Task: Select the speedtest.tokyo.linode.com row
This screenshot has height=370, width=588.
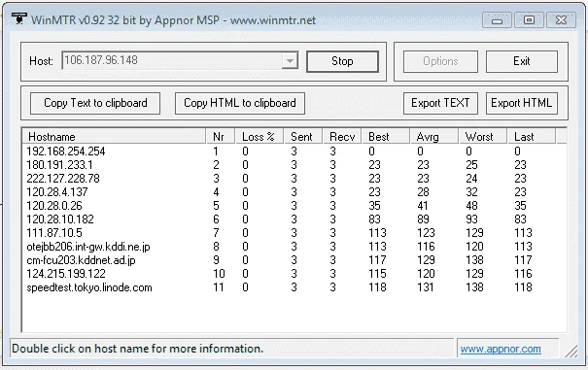Action: point(294,287)
